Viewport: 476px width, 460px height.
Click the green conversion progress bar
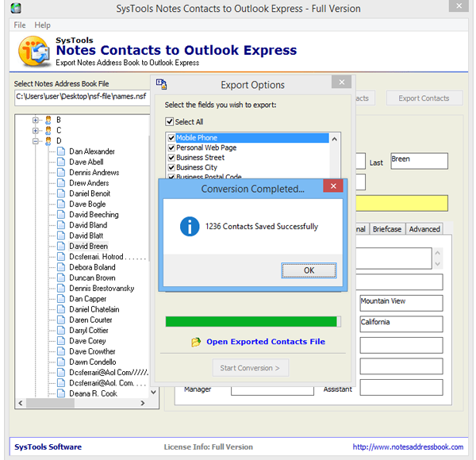pos(253,322)
